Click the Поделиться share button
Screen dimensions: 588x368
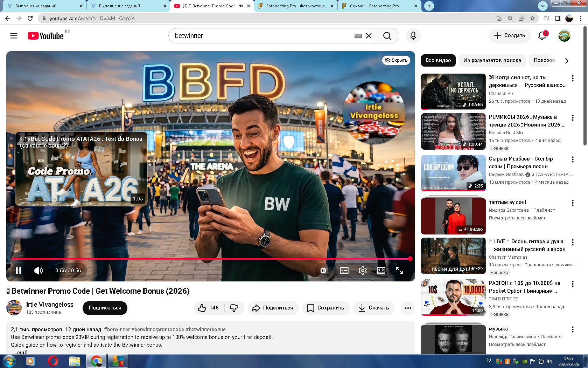pos(273,308)
